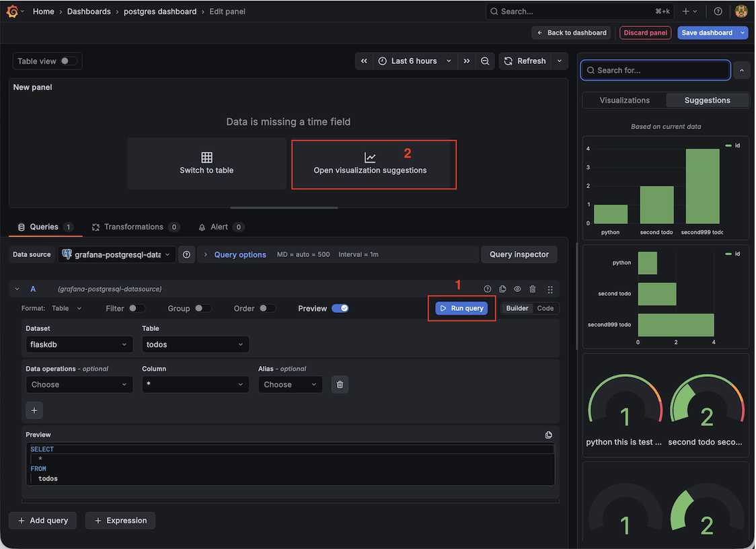Remove the column row with trash icon

(x=340, y=384)
